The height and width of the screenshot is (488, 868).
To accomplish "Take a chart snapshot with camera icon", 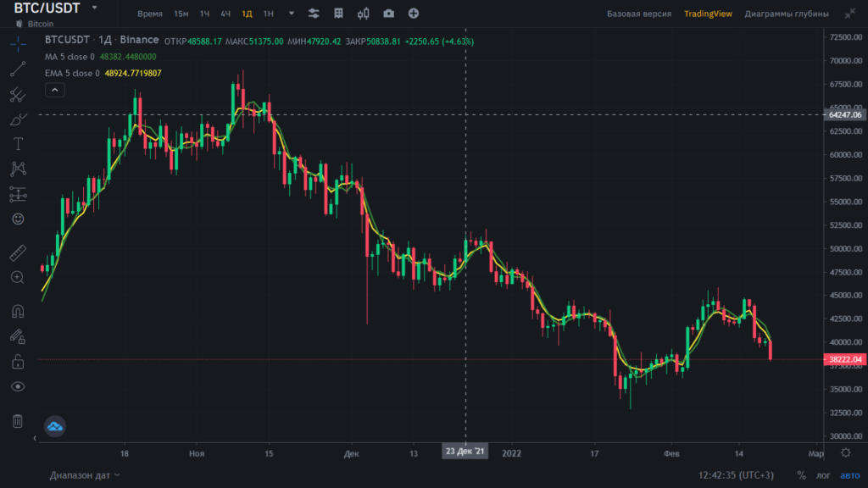I will point(388,14).
